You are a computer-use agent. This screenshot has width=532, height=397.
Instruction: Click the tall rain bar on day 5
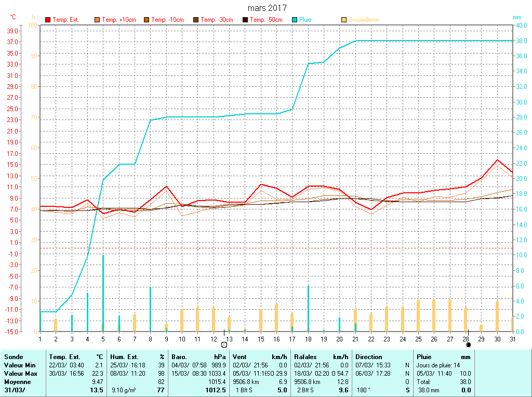103,291
